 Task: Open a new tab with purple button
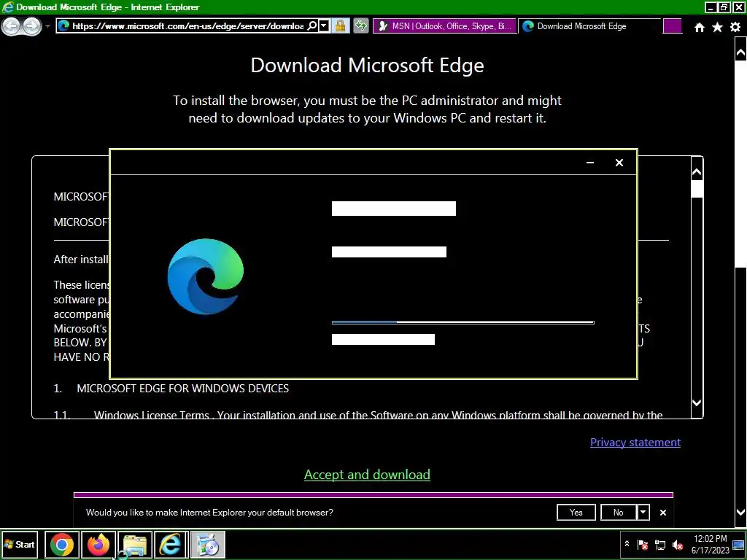[672, 26]
